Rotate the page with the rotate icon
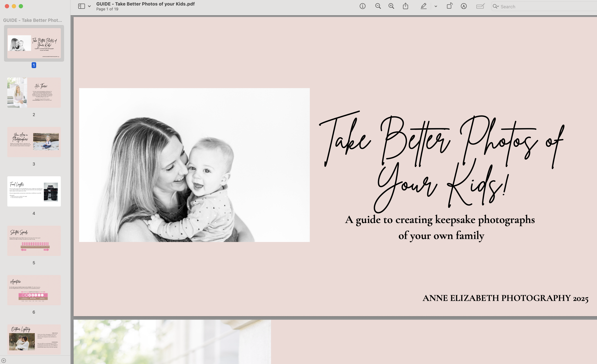 [449, 6]
